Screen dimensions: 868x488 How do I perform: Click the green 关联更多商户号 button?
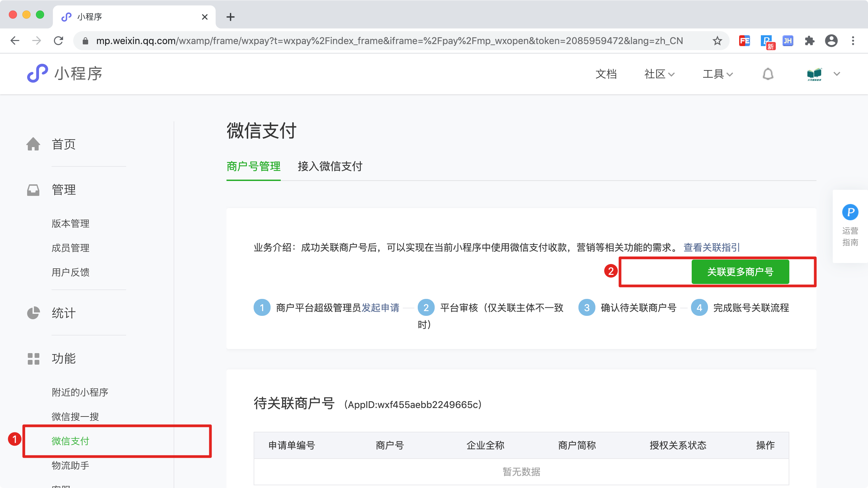(740, 272)
